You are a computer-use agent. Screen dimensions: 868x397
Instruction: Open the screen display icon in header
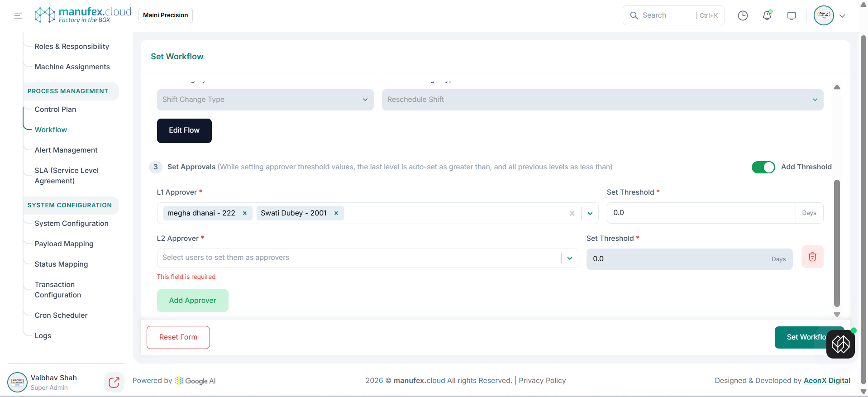pyautogui.click(x=792, y=15)
